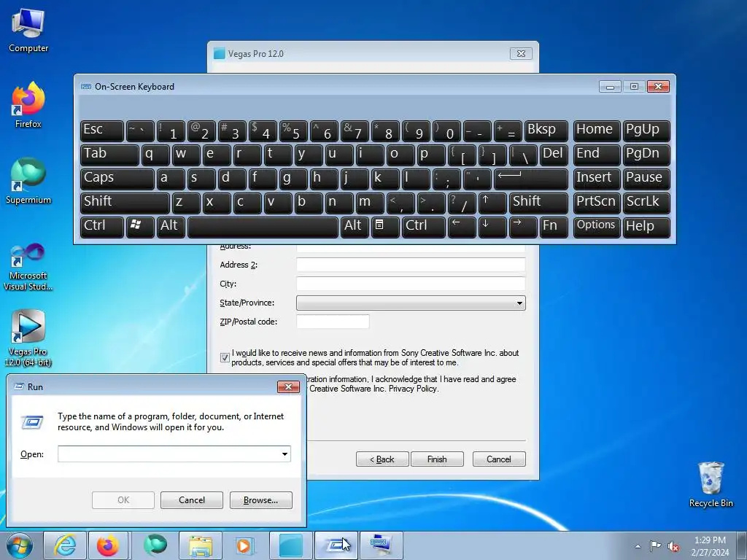The width and height of the screenshot is (747, 560).
Task: Switch to the Run dialog taskbar button
Action: pos(336,545)
